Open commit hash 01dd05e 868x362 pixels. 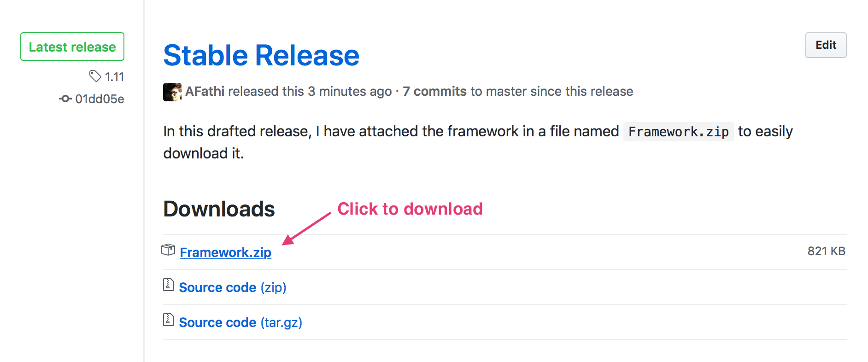tap(100, 99)
